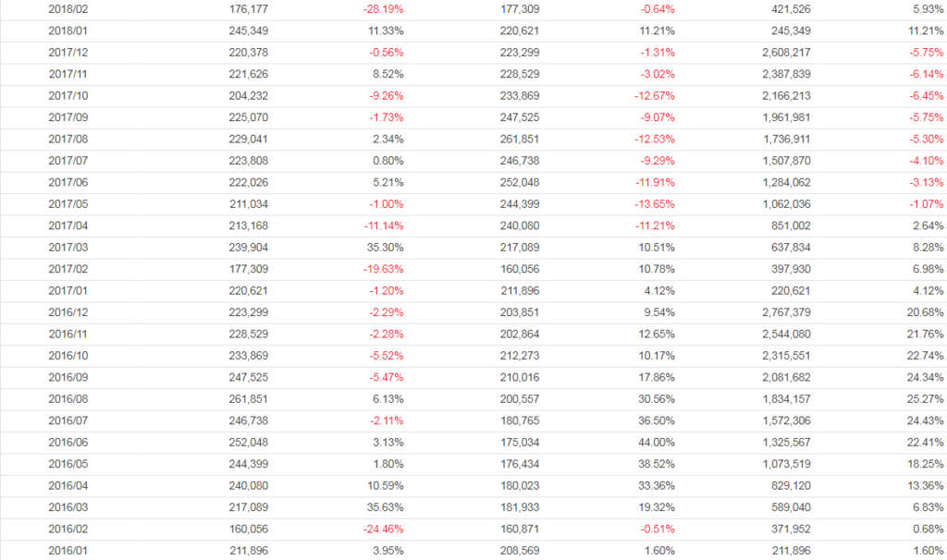Select the 2017/12 row date
947x560 pixels.
68,53
